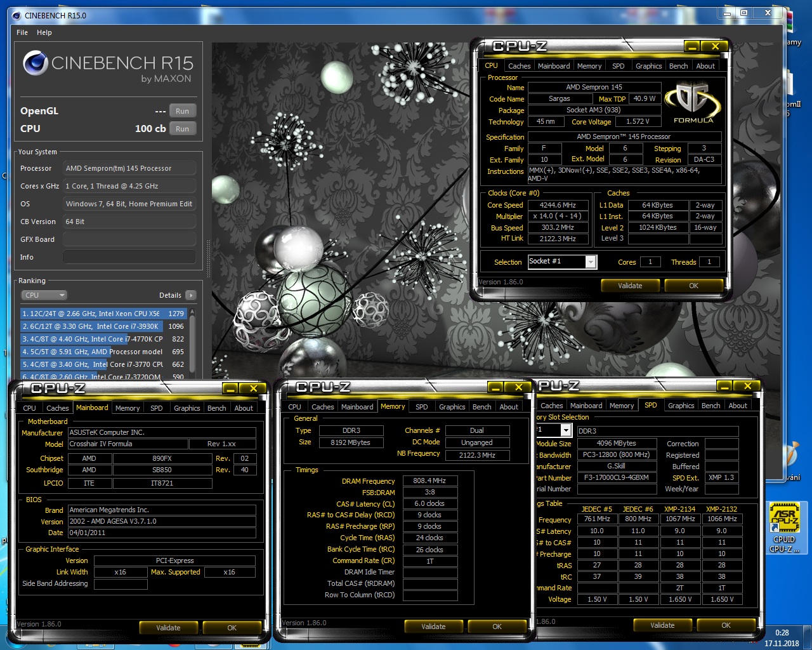812x650 pixels.
Task: Select CPU tab in Mainboard CPU-Z window
Action: click(x=29, y=408)
